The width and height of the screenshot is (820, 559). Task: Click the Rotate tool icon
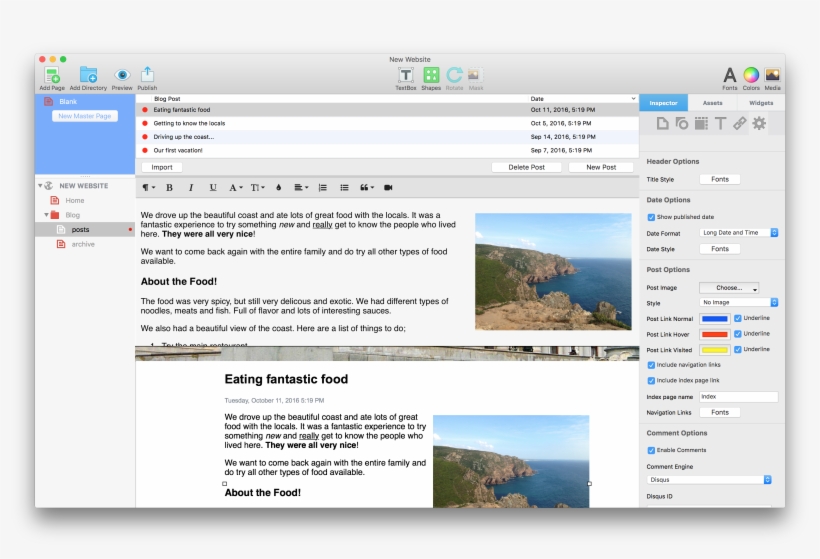[454, 75]
